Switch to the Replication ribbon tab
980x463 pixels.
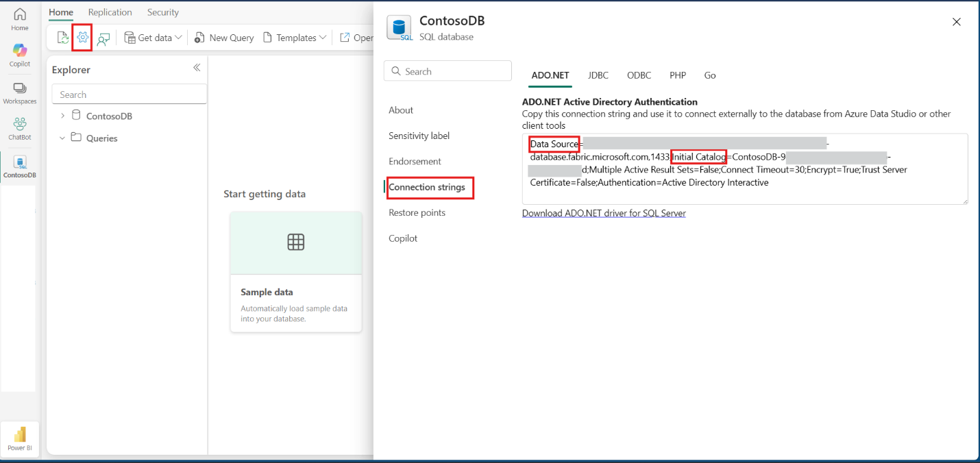coord(110,12)
